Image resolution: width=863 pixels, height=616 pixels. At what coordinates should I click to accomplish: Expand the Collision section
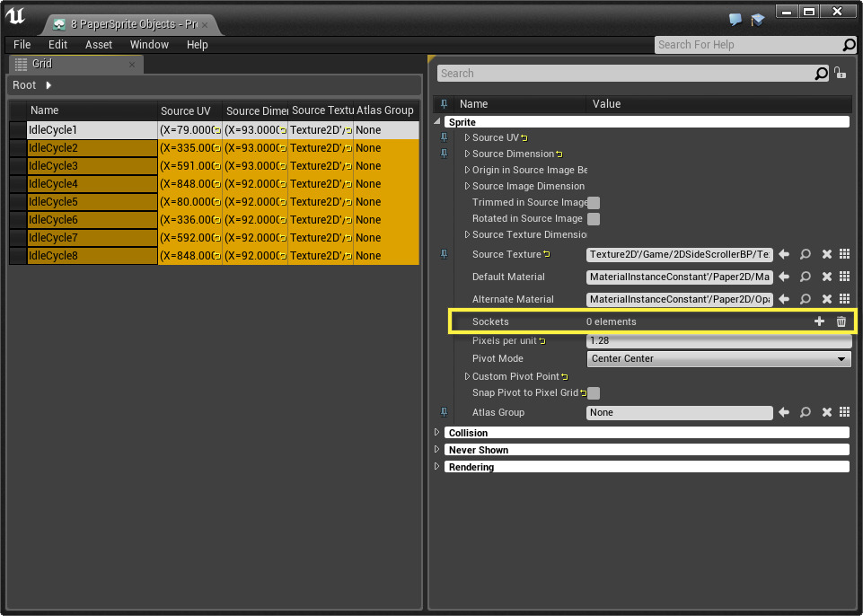coord(437,433)
